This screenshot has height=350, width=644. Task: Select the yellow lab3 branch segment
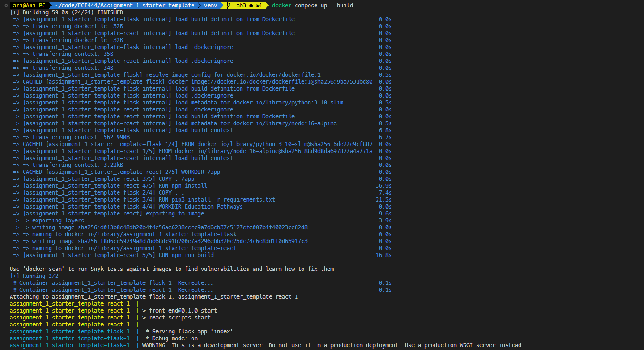pos(240,5)
